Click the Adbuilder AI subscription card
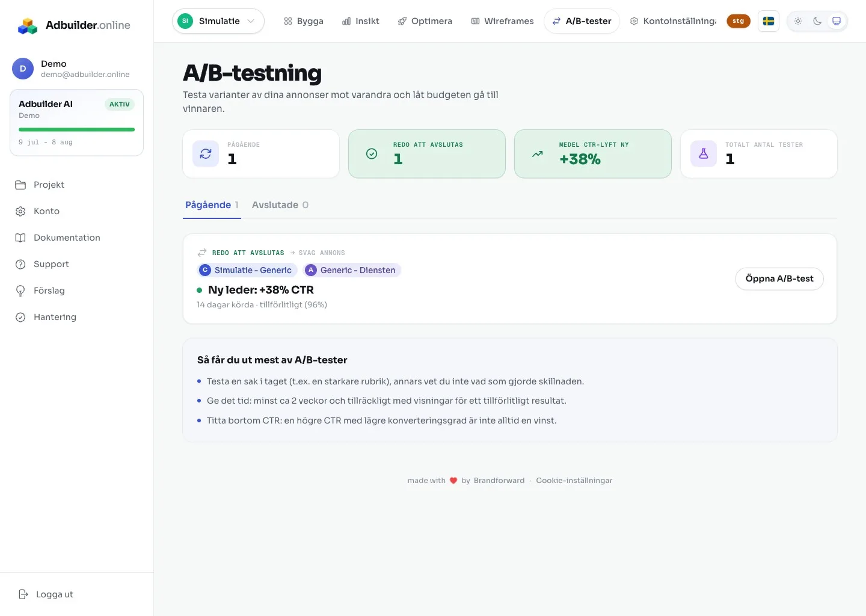The image size is (866, 616). click(76, 123)
